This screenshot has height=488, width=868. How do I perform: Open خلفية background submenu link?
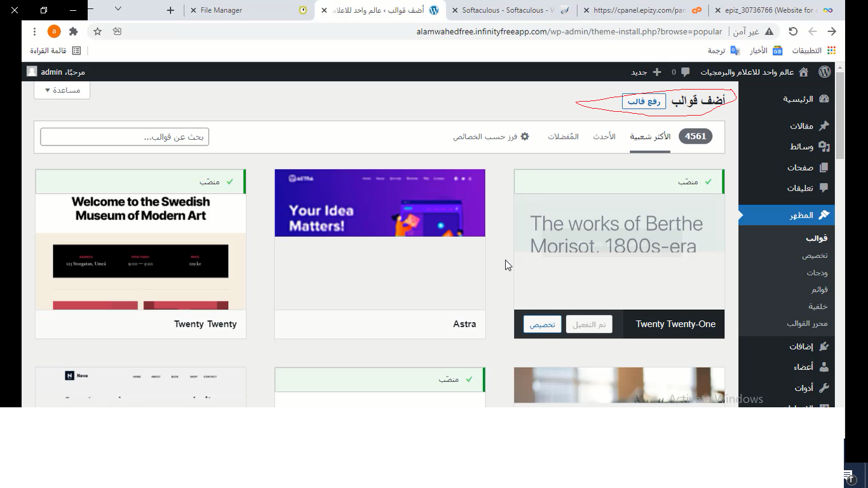[x=818, y=307]
